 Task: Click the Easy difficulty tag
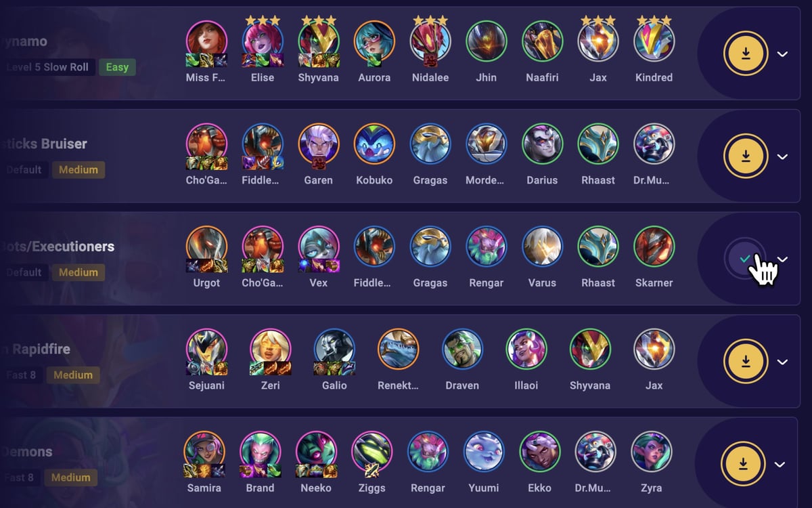click(117, 67)
